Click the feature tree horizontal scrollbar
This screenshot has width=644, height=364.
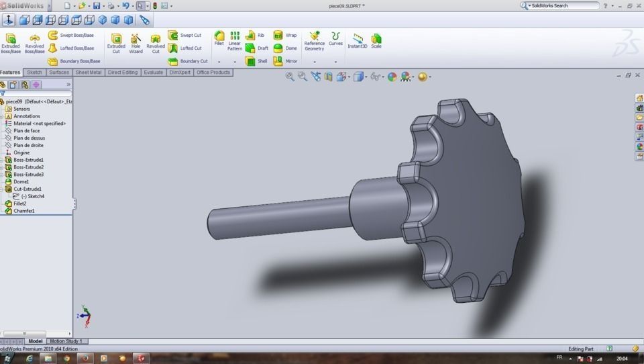(x=25, y=334)
